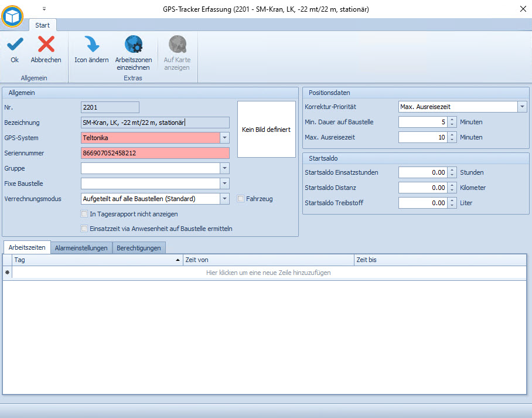Open the Alarmeinstellungen tab
532x418 pixels.
coord(81,248)
